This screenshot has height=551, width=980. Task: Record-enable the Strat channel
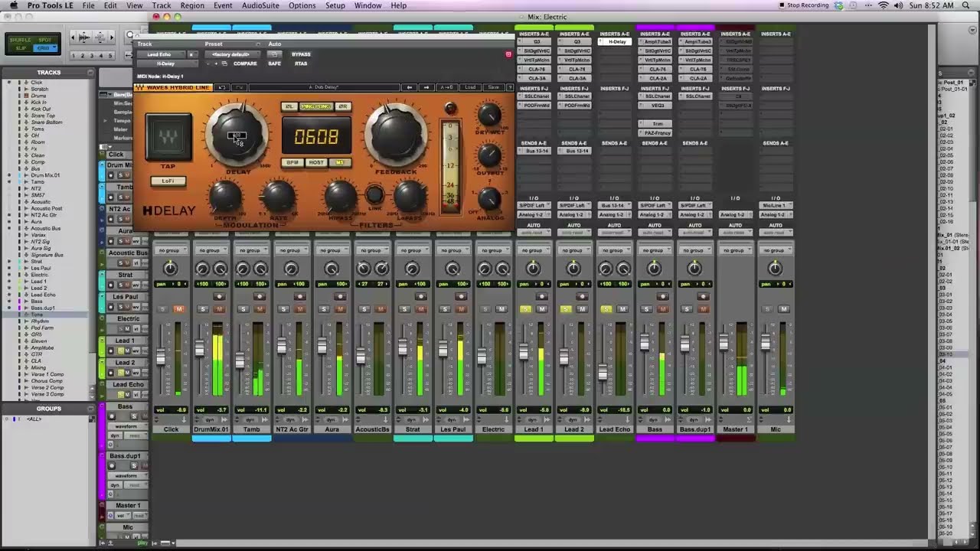click(x=421, y=296)
